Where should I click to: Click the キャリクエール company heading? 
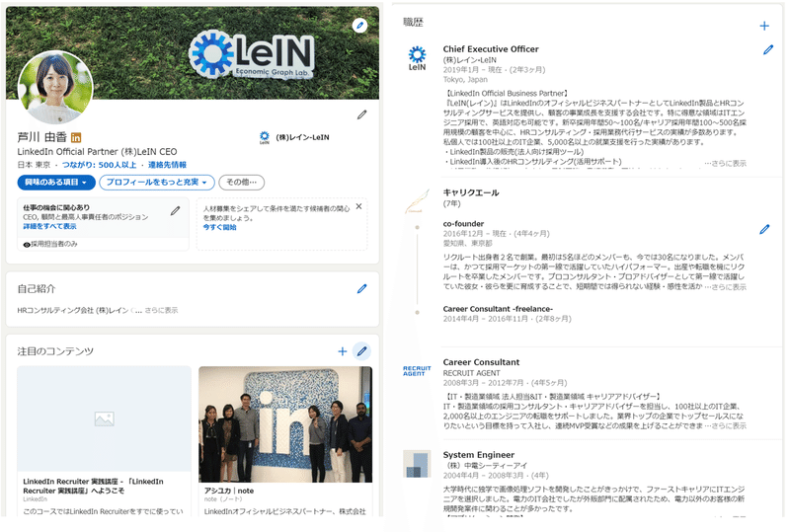[x=471, y=192]
